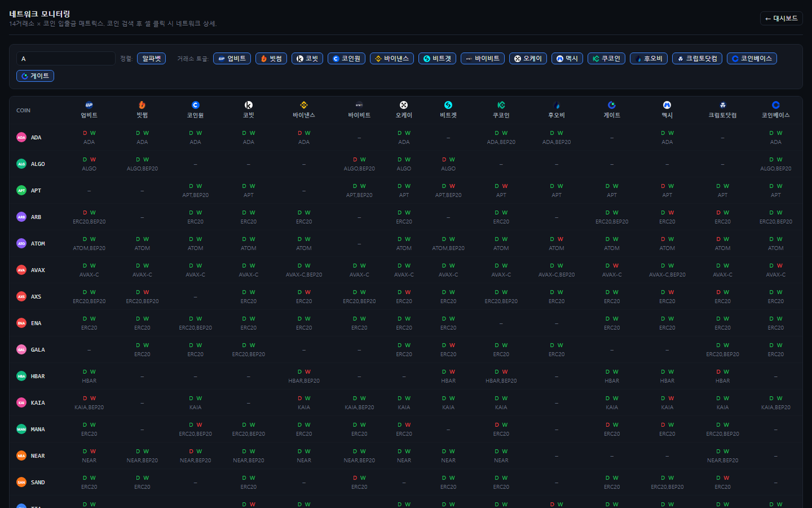Image resolution: width=812 pixels, height=508 pixels.
Task: Open ARB row 업비트 cell showing ERC20,BEP20
Action: coord(89,217)
